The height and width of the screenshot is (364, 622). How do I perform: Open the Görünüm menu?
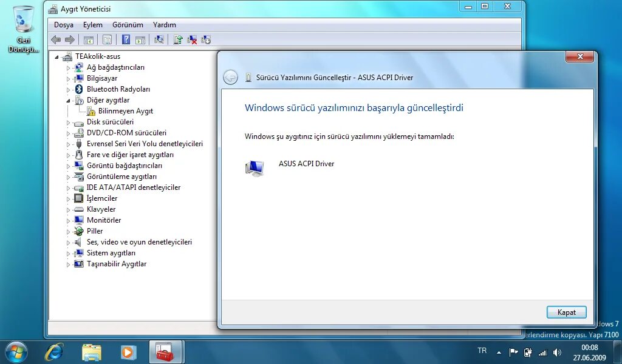(x=128, y=24)
